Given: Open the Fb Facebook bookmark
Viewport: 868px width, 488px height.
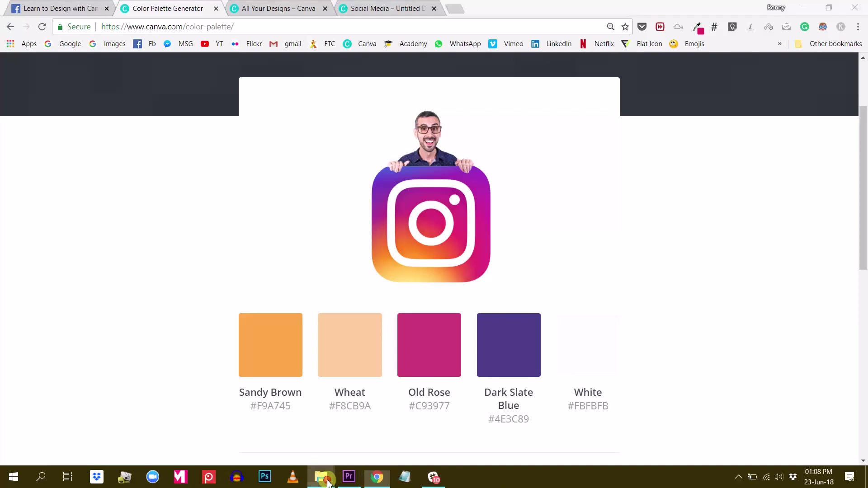Looking at the screenshot, I should (145, 44).
